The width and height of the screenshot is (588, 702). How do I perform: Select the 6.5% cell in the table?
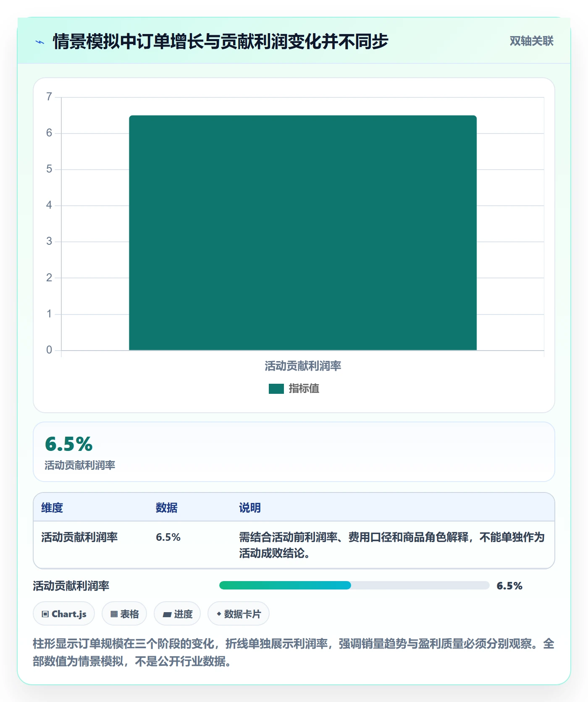tap(168, 537)
